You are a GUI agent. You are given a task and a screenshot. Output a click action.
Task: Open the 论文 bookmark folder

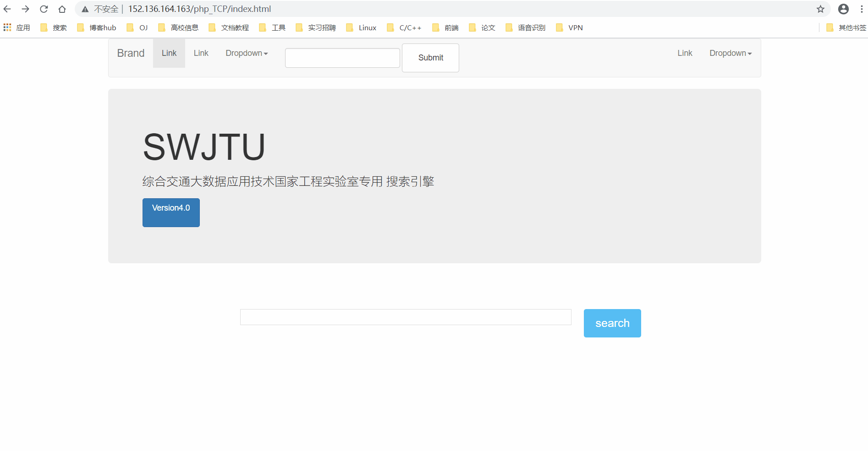point(482,27)
